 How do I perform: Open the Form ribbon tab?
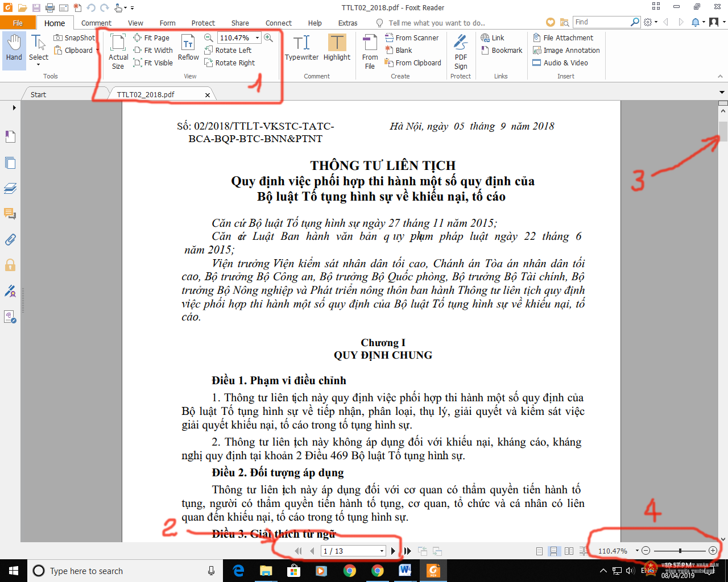coord(167,23)
